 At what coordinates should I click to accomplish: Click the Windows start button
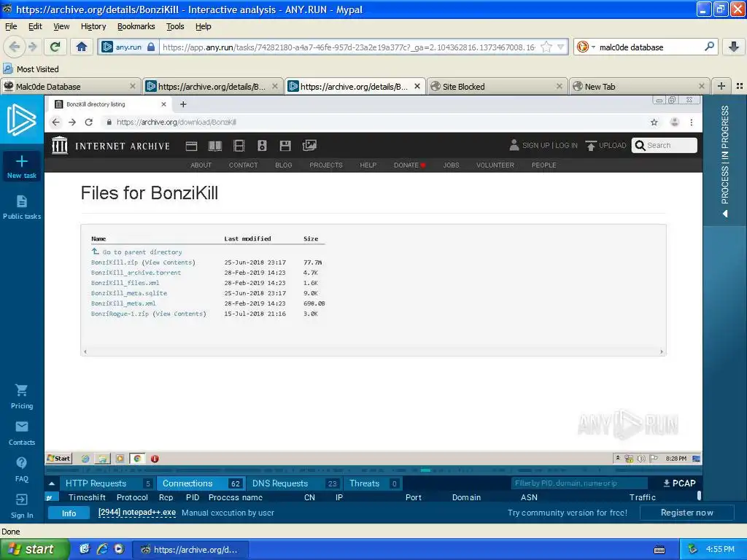pyautogui.click(x=34, y=549)
